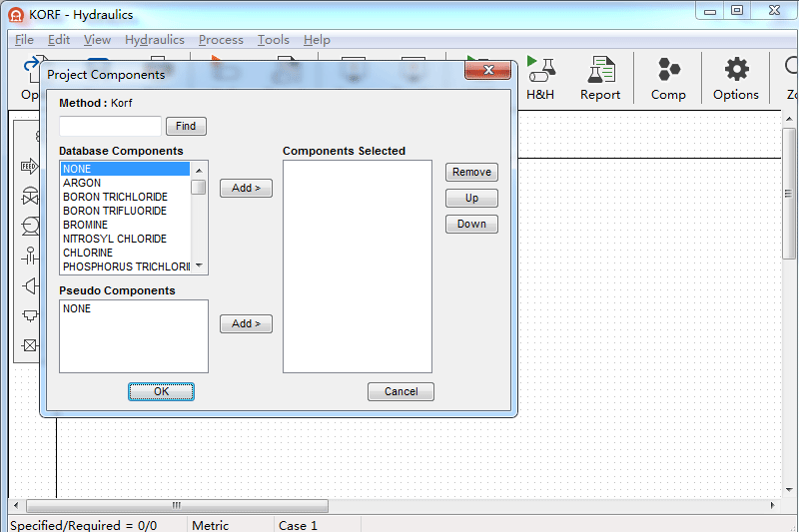799x532 pixels.
Task: Click the main canvas vertical scrollbar thumb
Action: 789,194
